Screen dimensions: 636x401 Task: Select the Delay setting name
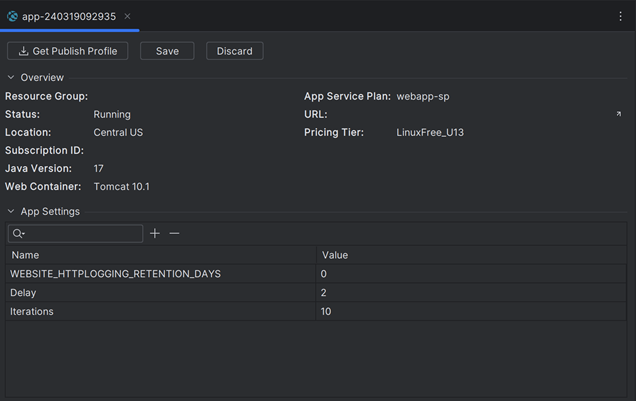point(23,293)
